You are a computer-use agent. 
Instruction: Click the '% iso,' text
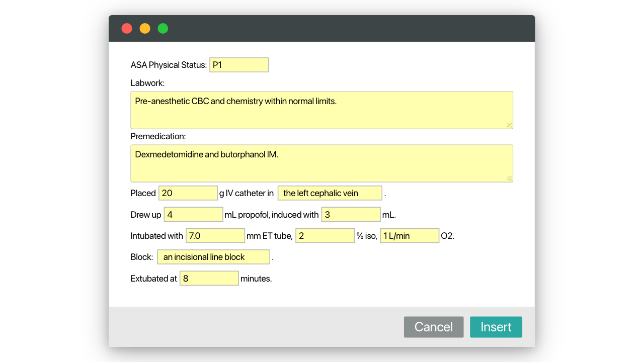click(367, 236)
